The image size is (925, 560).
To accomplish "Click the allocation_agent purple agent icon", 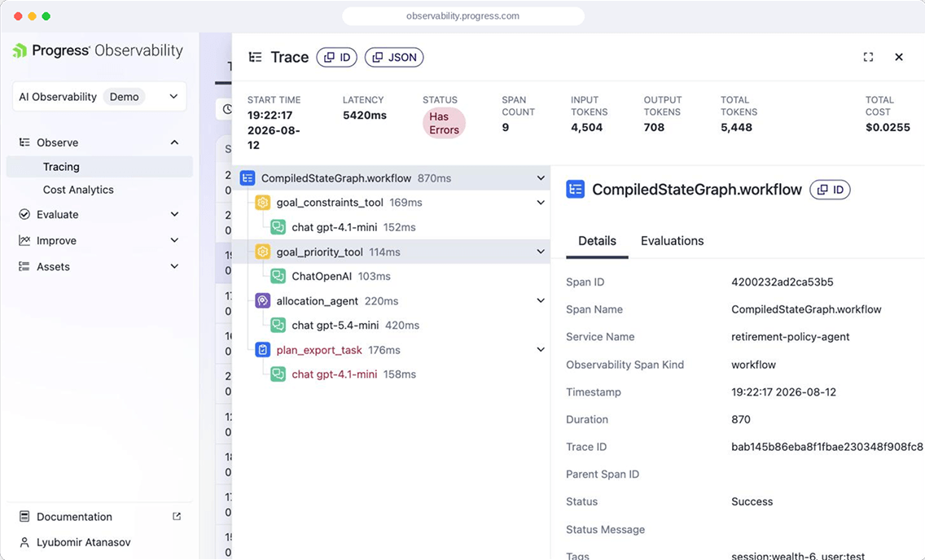I will [x=262, y=300].
